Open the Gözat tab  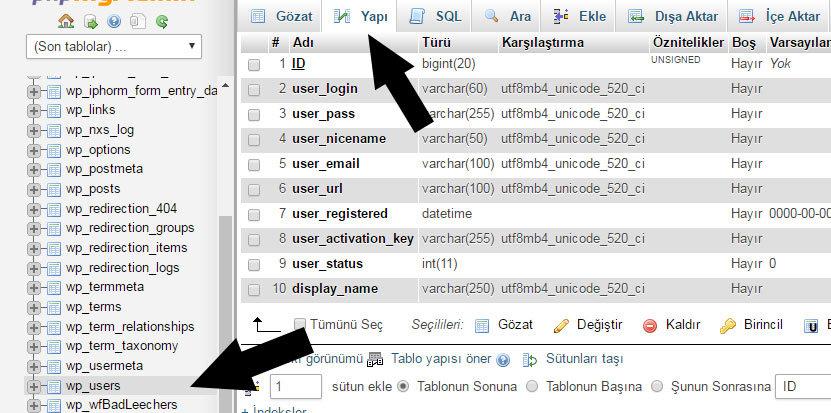coord(281,16)
